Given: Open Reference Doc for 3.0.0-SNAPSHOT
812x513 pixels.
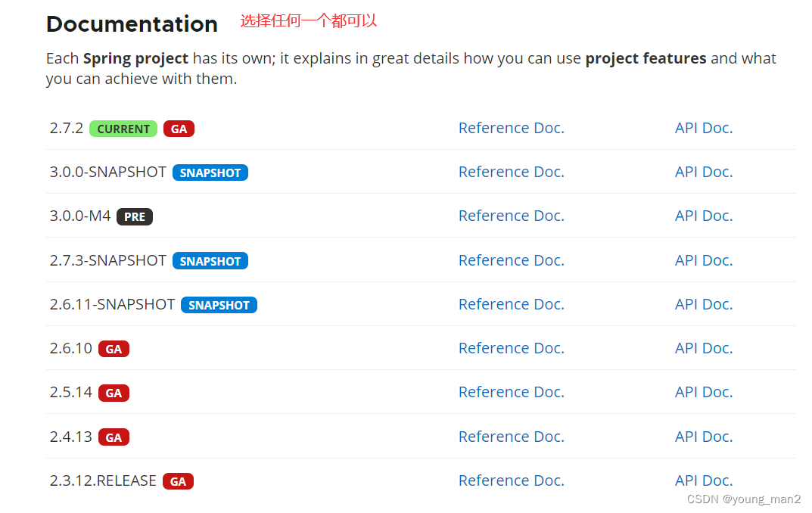Looking at the screenshot, I should 511,172.
